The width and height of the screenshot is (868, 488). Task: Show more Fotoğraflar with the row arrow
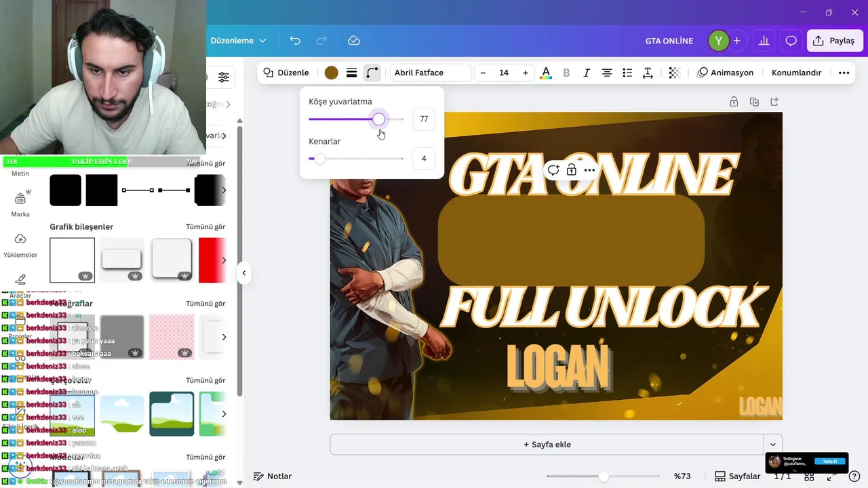[223, 337]
